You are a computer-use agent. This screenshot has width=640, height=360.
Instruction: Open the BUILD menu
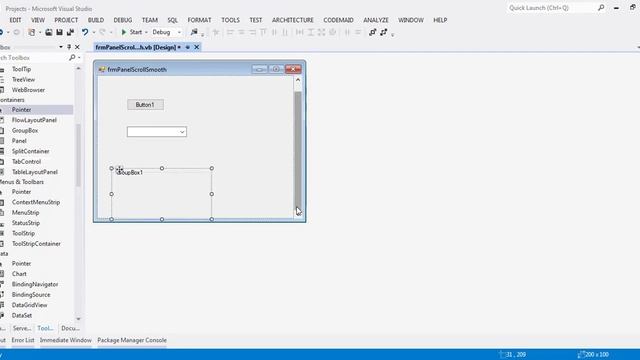tap(96, 20)
